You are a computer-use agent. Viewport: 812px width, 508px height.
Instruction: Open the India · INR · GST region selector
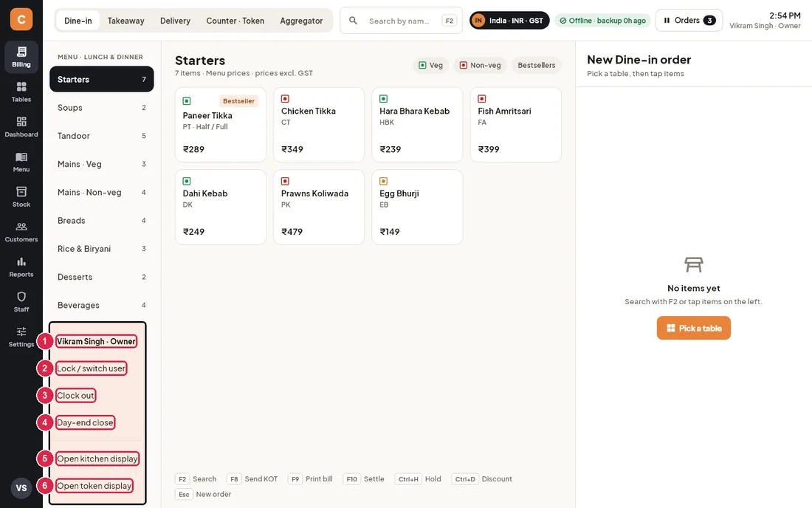509,21
